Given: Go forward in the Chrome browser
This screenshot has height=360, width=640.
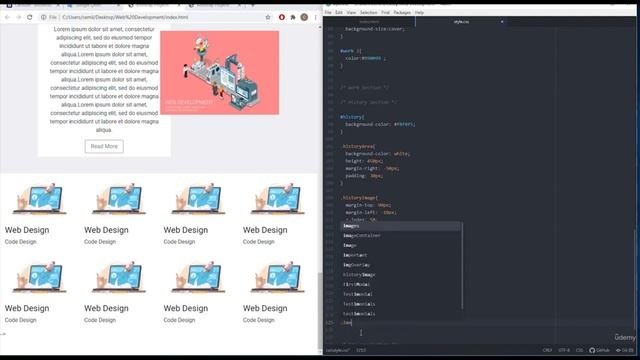Looking at the screenshot, I should tap(18, 17).
